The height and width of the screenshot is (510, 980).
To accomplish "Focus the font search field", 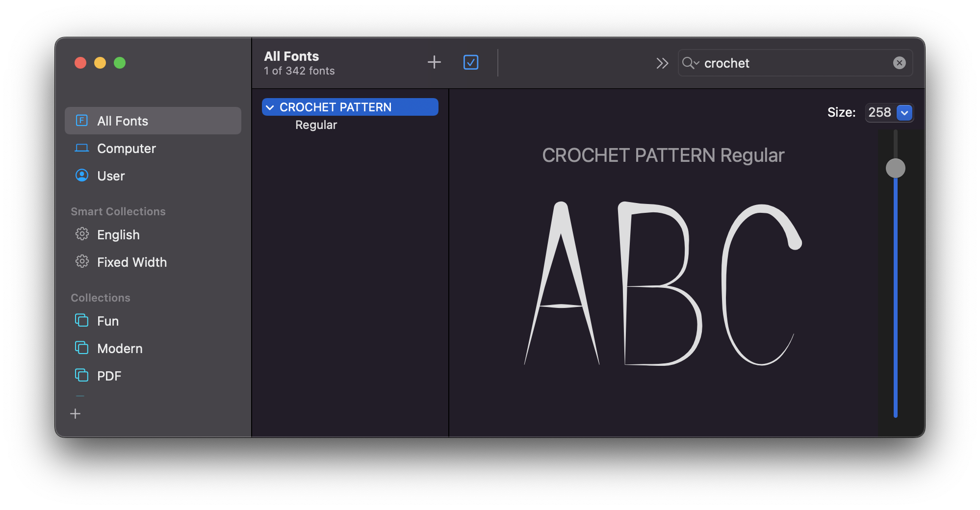I will coord(795,63).
